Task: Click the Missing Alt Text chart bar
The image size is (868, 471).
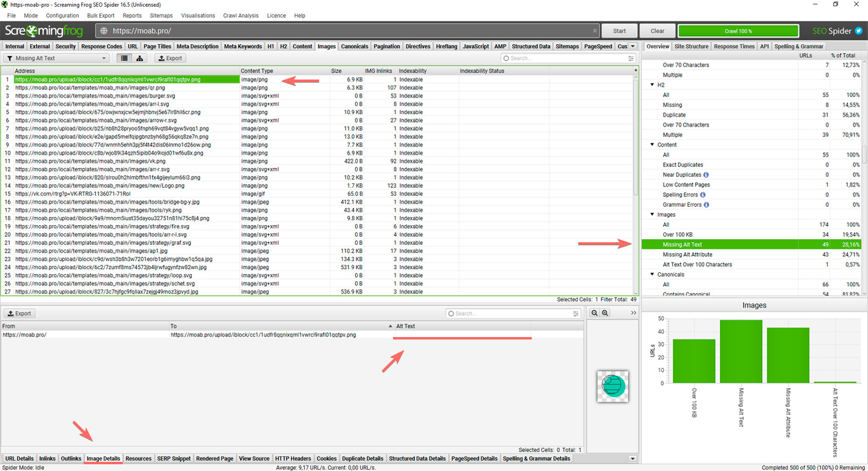Action: pos(741,352)
